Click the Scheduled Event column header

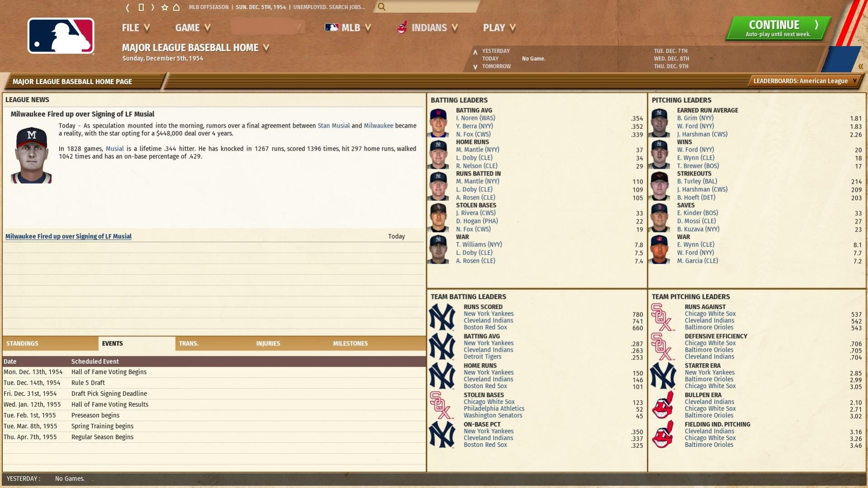pos(95,362)
